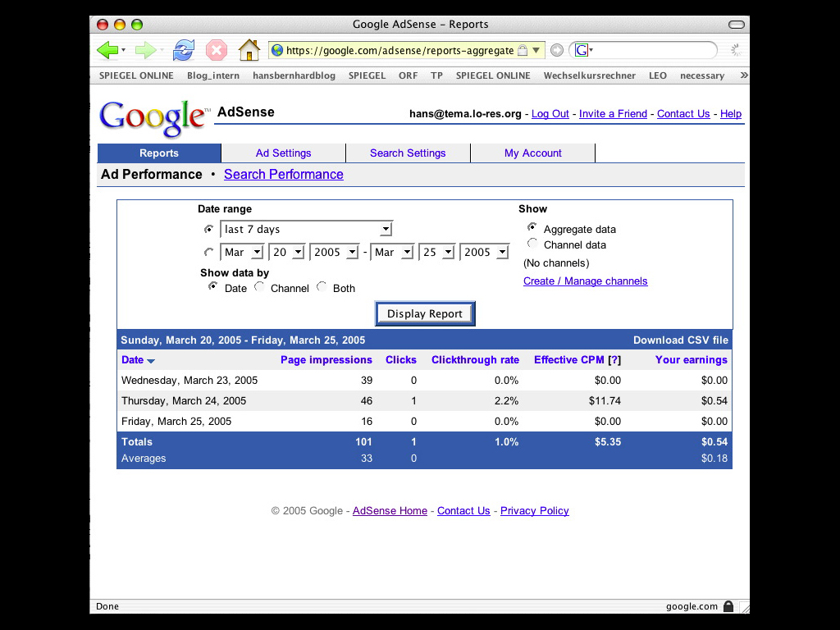This screenshot has height=630, width=840.
Task: Click the green forward arrow button
Action: tap(145, 50)
